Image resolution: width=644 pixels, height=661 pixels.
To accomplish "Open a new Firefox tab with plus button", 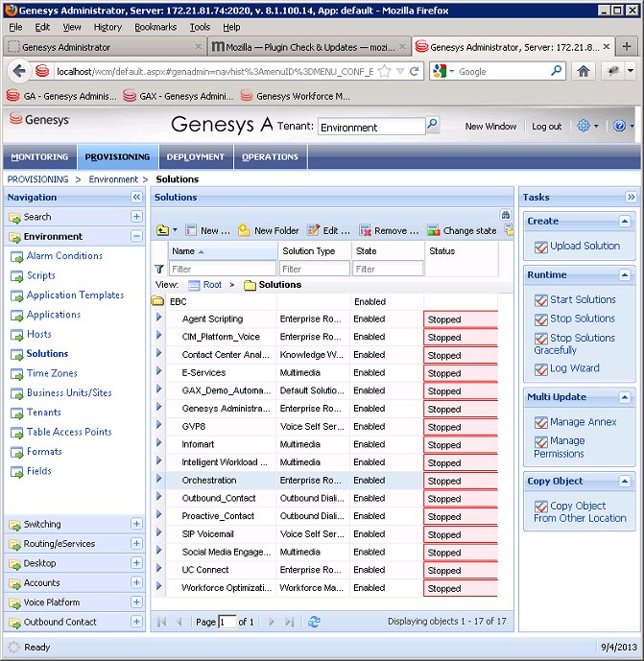I will pyautogui.click(x=627, y=46).
